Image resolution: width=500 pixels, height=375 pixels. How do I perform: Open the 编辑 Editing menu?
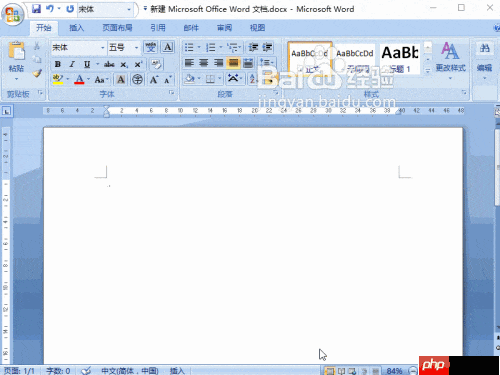pos(484,60)
